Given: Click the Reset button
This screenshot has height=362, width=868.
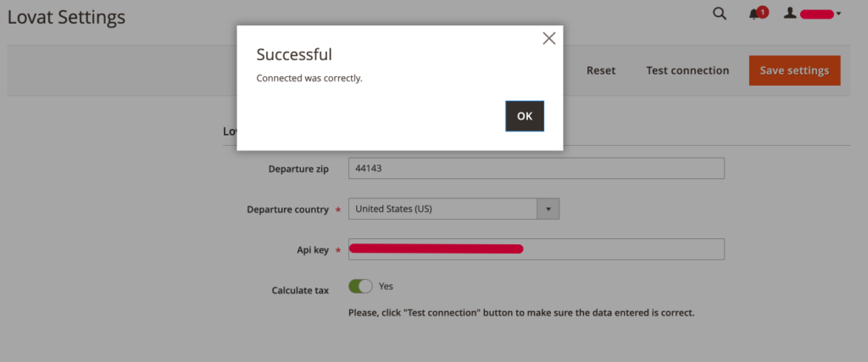Looking at the screenshot, I should click(601, 71).
